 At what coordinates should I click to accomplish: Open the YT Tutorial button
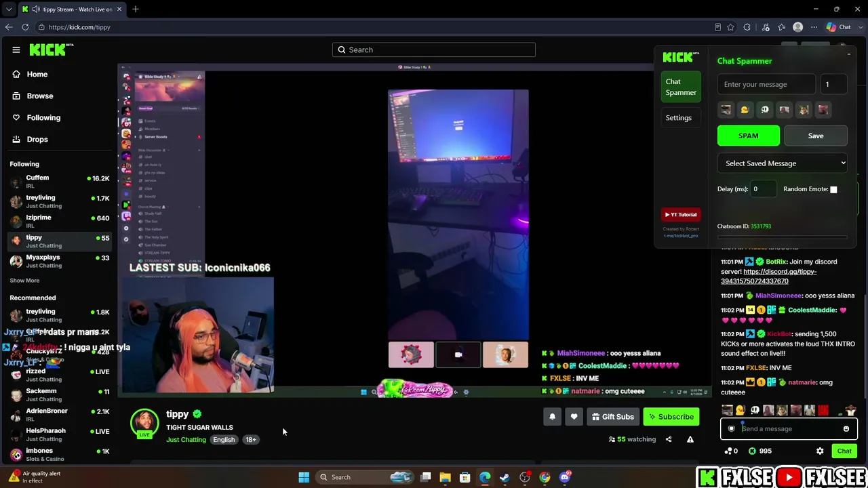681,215
